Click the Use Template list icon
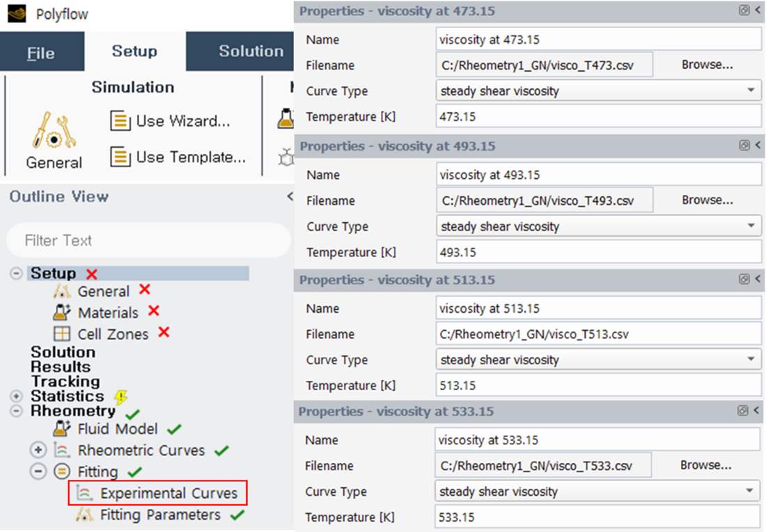This screenshot has height=532, width=766. tap(120, 157)
